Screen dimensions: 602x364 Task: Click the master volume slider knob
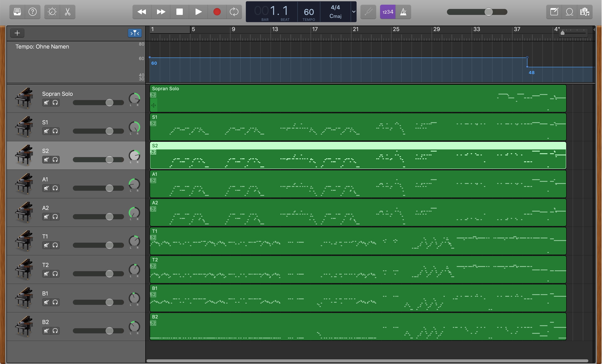pyautogui.click(x=488, y=12)
